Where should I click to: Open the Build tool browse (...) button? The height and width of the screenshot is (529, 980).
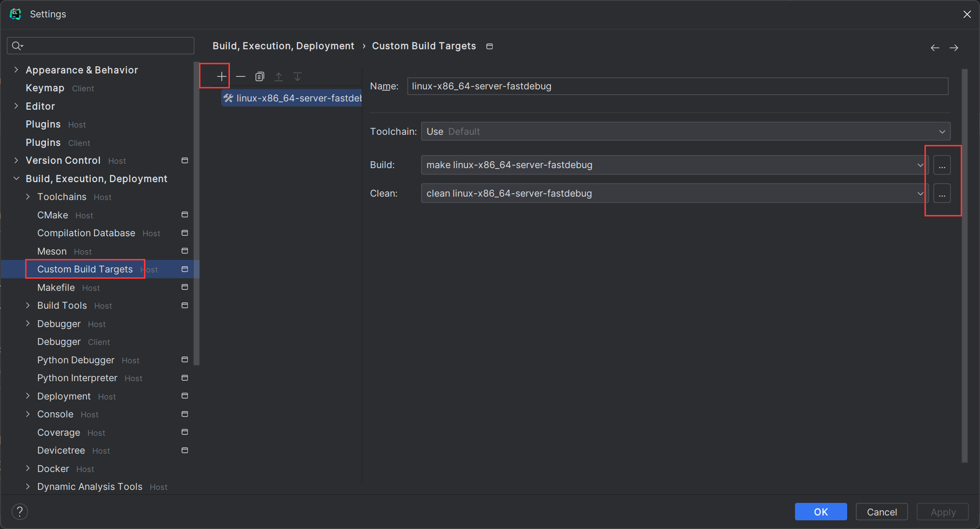pos(941,165)
